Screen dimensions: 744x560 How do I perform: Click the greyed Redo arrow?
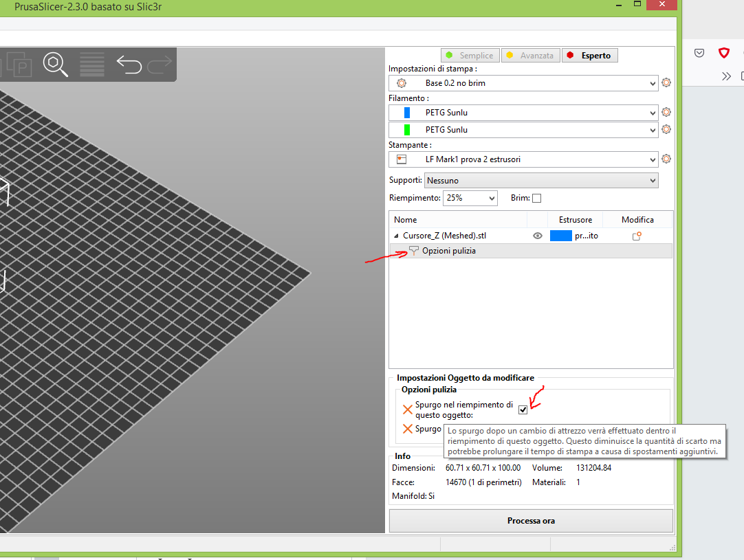coord(160,65)
